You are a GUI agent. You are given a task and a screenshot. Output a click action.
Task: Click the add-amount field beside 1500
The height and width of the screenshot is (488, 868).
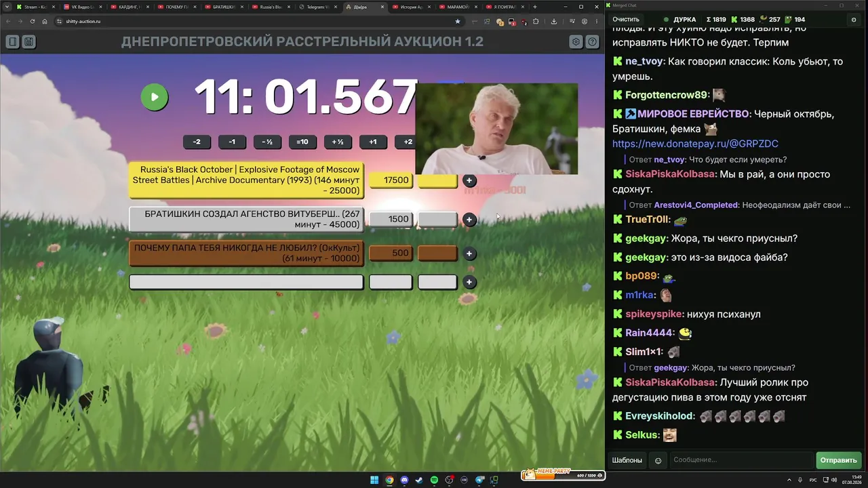coord(437,219)
